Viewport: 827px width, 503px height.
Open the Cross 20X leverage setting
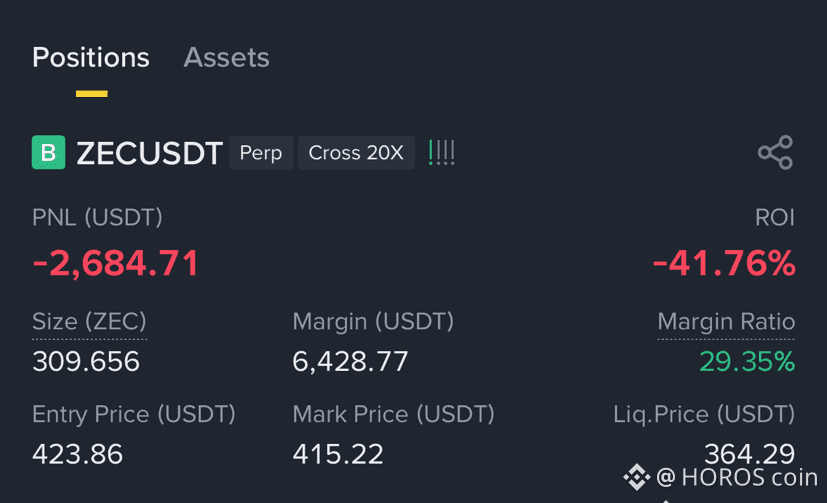(356, 152)
